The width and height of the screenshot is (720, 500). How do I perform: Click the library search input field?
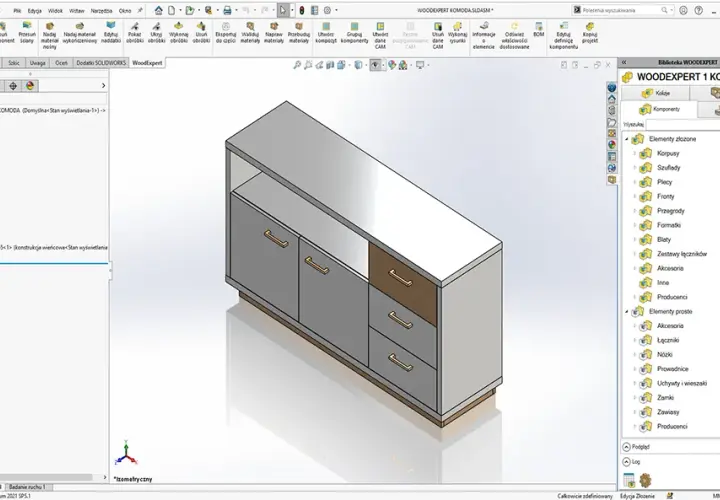[683, 124]
